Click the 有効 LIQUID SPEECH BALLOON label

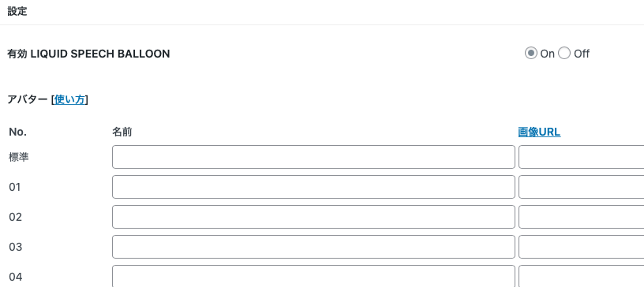(x=88, y=54)
